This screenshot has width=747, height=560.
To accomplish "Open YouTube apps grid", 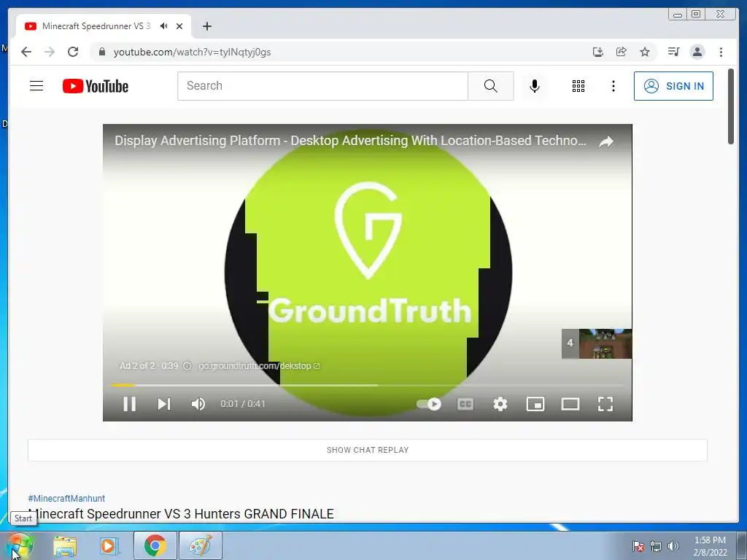I will (x=578, y=86).
